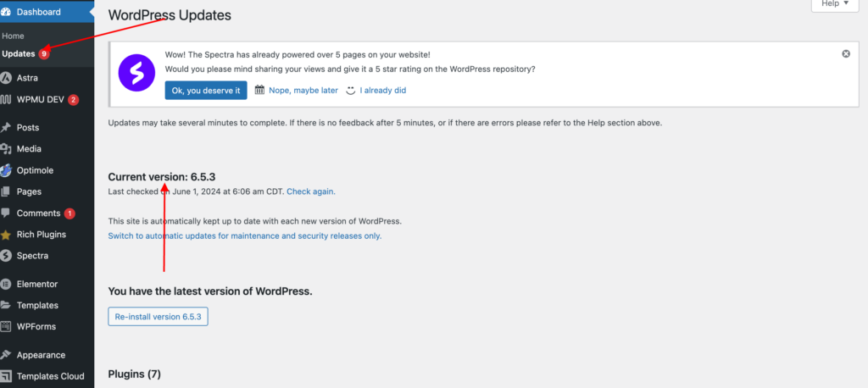The height and width of the screenshot is (388, 868).
Task: Click the Media icon in the sidebar
Action: click(x=6, y=149)
